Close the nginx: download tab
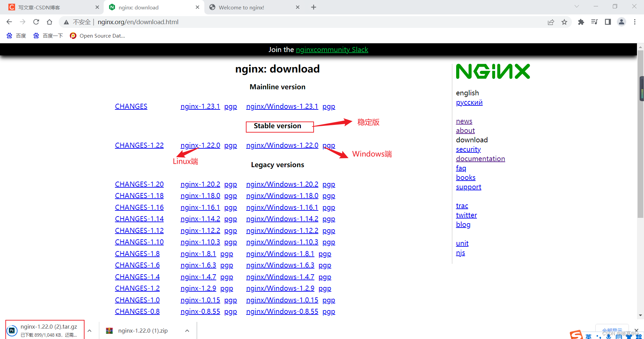Image resolution: width=644 pixels, height=339 pixels. click(197, 7)
